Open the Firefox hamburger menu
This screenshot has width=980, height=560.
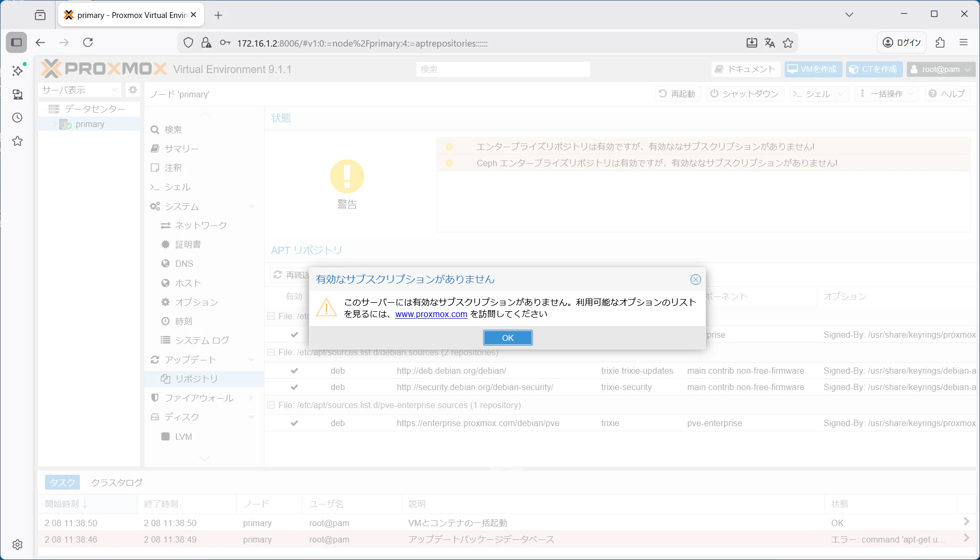click(963, 42)
